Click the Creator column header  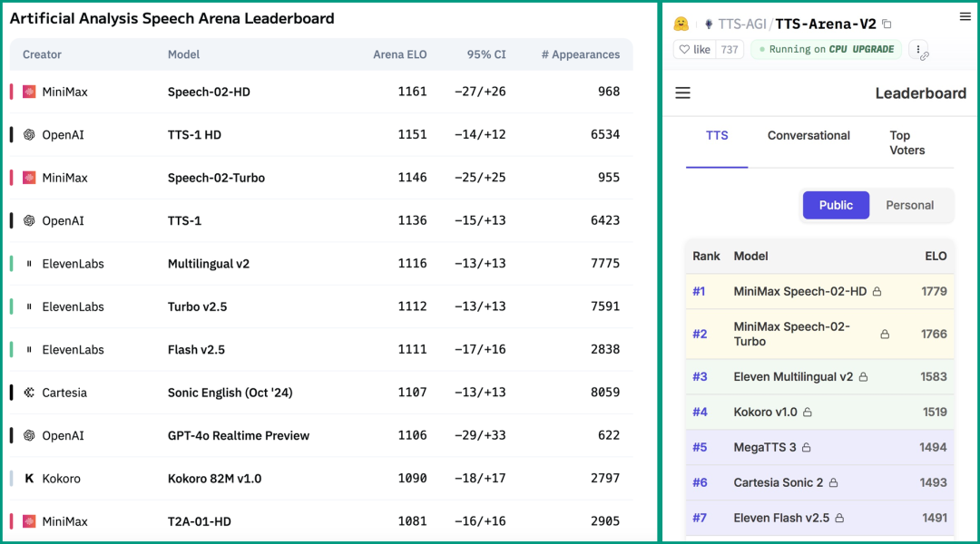(42, 55)
